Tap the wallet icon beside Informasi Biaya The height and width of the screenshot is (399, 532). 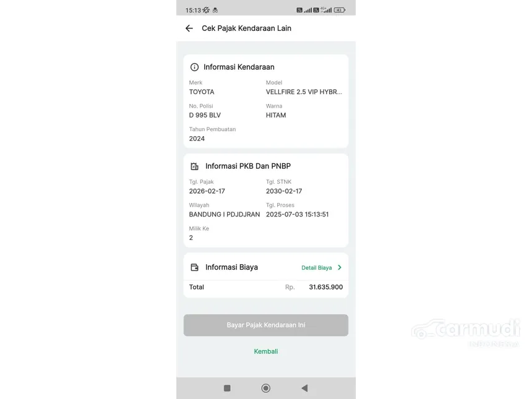coord(194,267)
